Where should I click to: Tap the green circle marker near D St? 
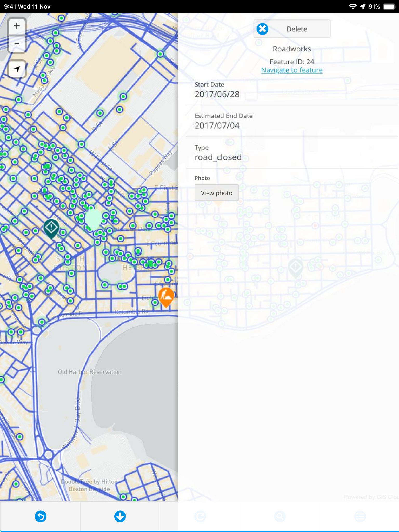coord(100,113)
